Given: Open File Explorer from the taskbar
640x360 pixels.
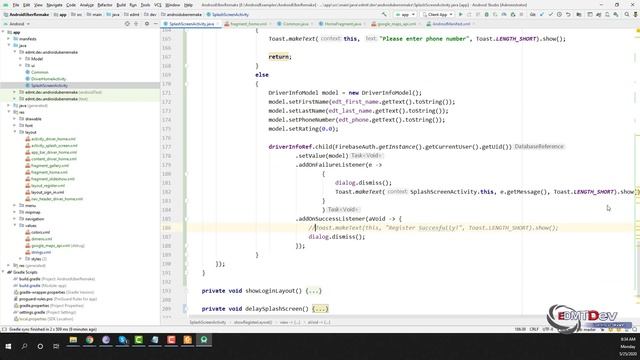Looking at the screenshot, I should [73, 340].
